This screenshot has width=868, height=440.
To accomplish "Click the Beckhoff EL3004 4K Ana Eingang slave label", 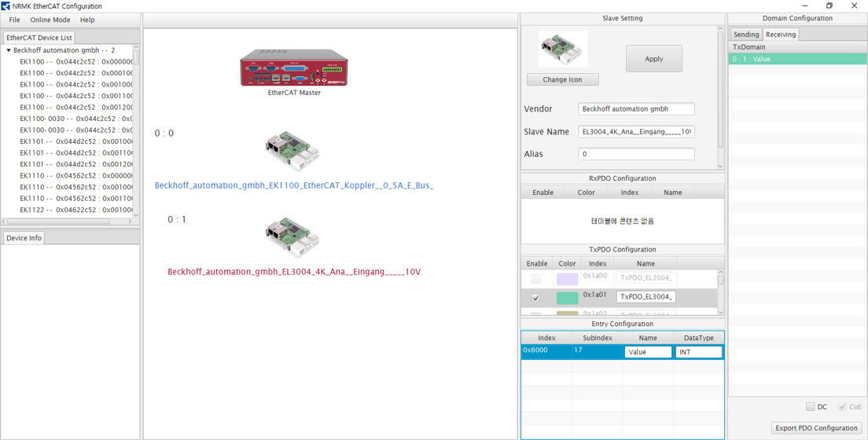I will pyautogui.click(x=294, y=272).
